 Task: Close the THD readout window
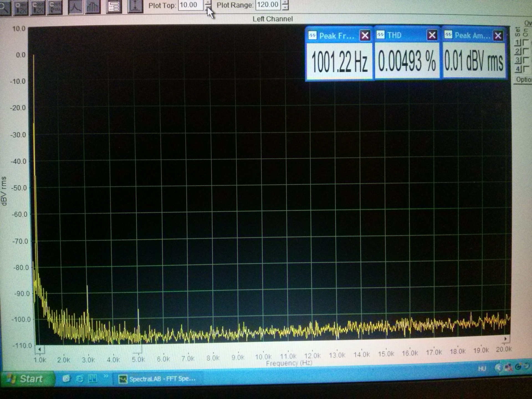click(x=432, y=35)
